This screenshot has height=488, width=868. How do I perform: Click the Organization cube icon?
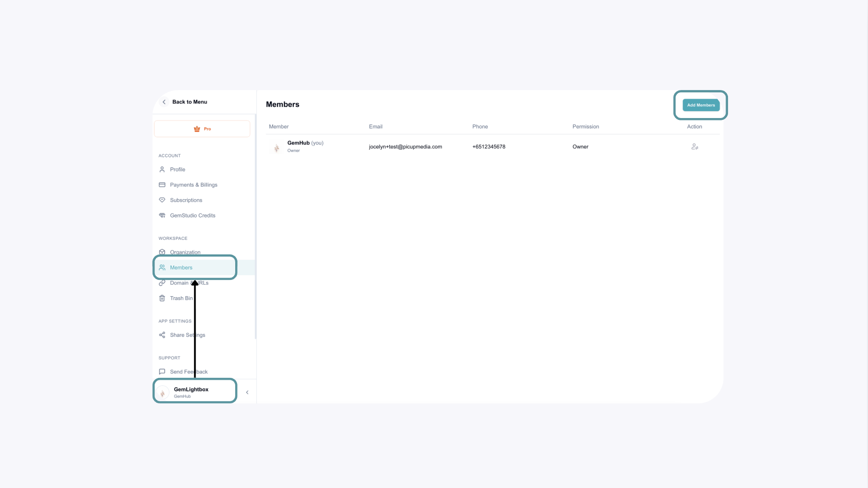tap(162, 252)
